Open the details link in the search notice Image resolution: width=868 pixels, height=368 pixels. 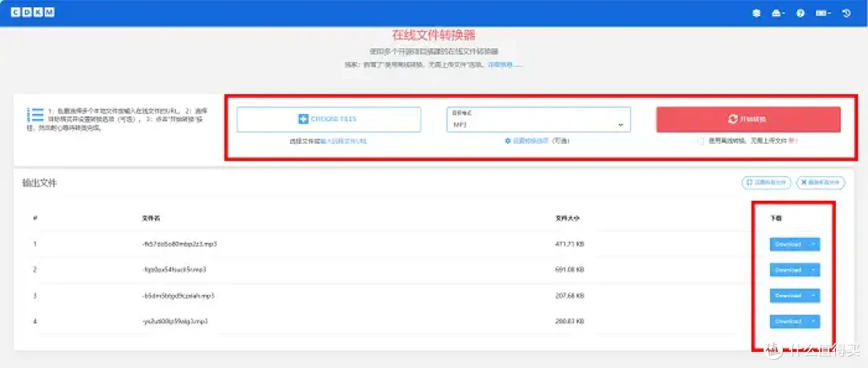(505, 65)
